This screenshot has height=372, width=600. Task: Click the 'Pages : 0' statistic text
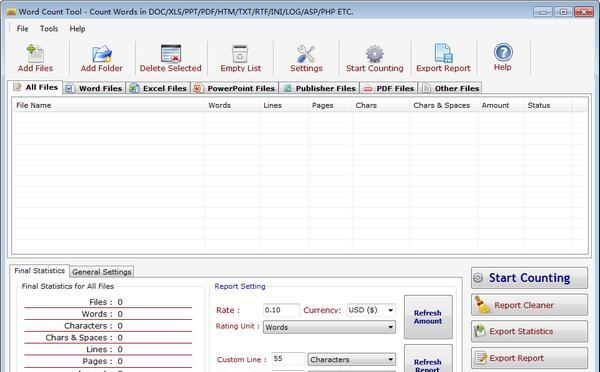(103, 361)
